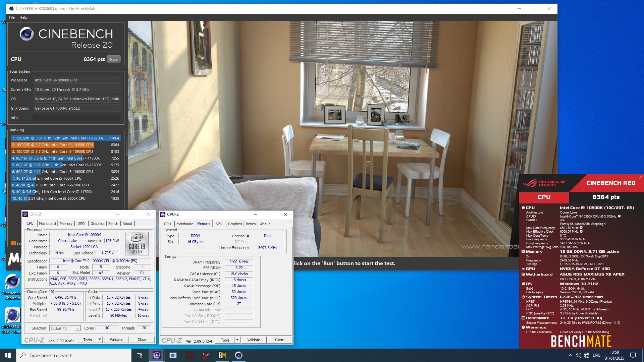
Task: Open network settings from tray globe icon
Action: (587, 355)
